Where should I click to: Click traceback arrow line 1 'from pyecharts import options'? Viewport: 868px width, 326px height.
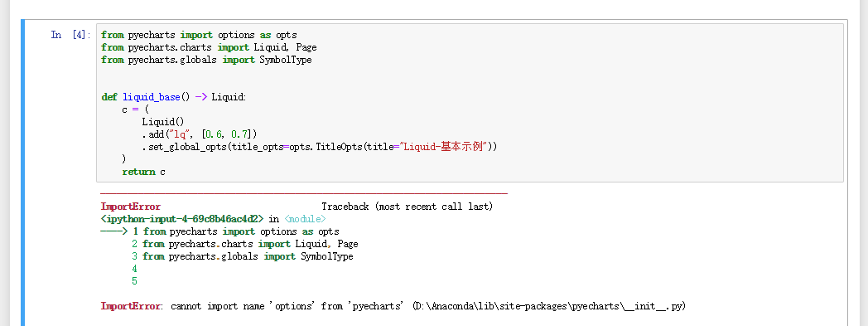click(x=219, y=231)
